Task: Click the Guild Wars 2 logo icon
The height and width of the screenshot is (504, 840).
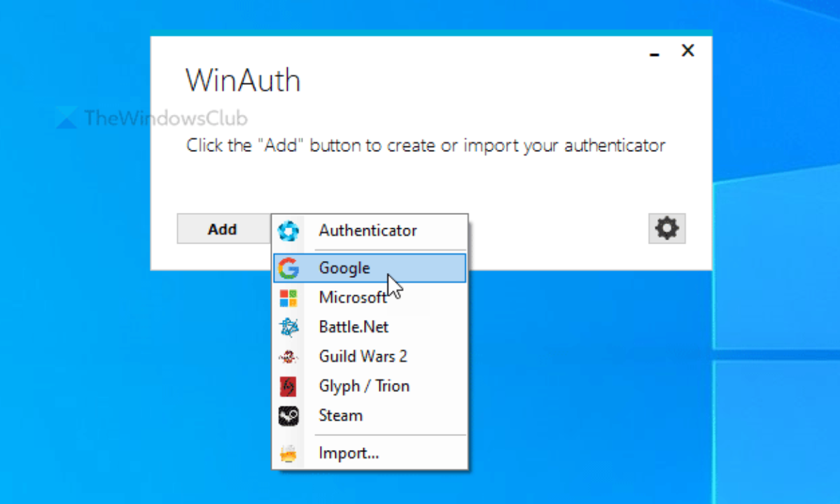Action: (288, 357)
